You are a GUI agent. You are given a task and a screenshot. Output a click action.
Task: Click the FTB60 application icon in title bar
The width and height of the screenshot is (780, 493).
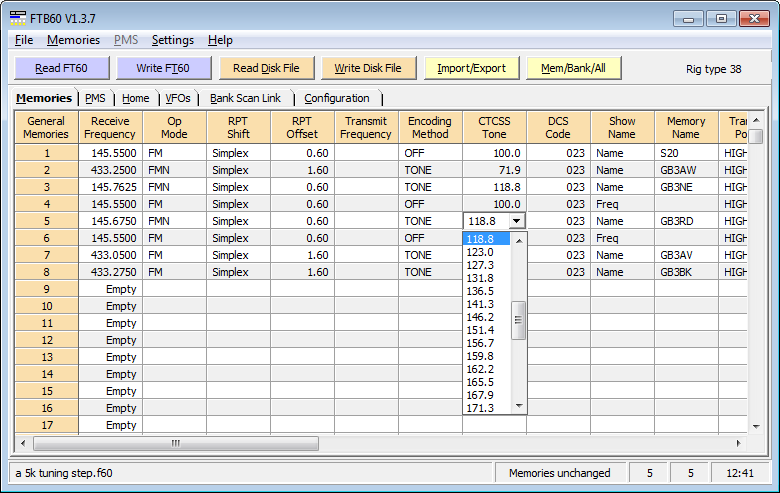(x=17, y=18)
